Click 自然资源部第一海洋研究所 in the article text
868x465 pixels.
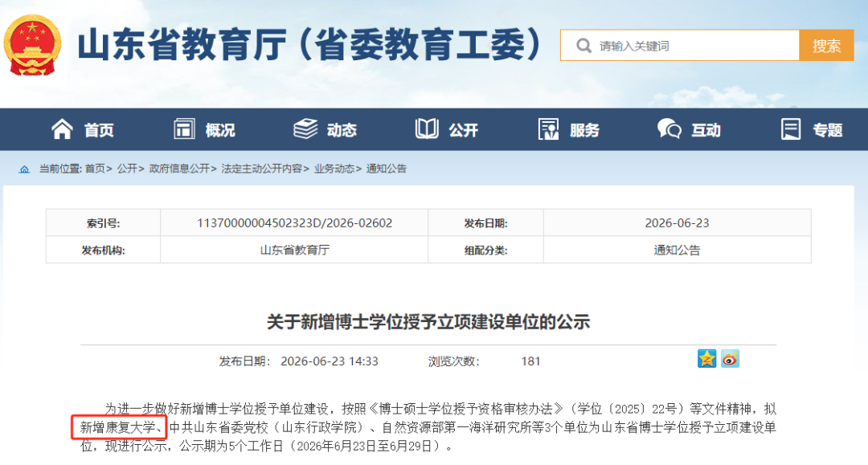pos(457,426)
